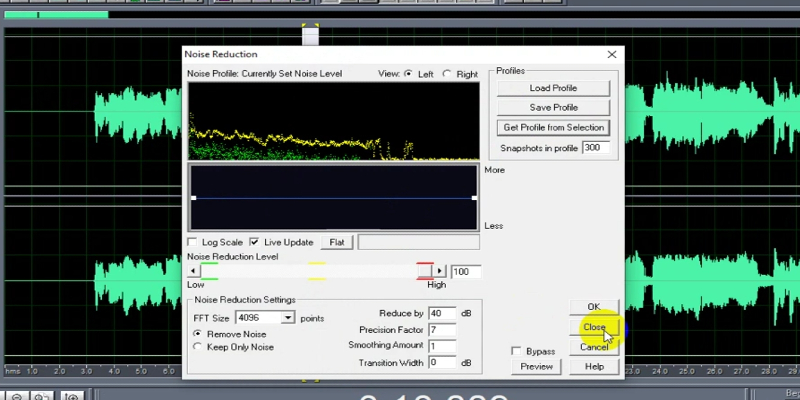800x400 pixels.
Task: Open the FFT Size dropdown
Action: pyautogui.click(x=288, y=318)
